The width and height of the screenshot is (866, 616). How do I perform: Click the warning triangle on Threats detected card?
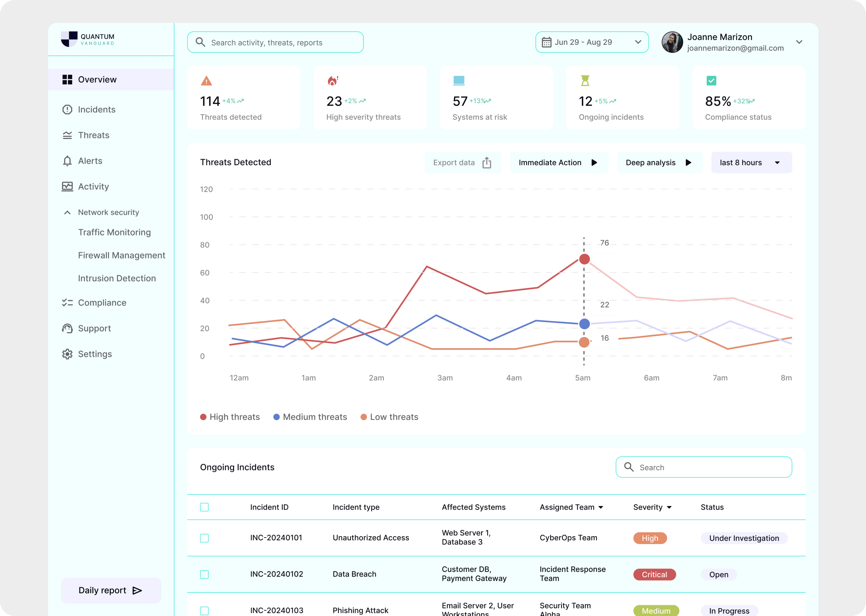206,80
